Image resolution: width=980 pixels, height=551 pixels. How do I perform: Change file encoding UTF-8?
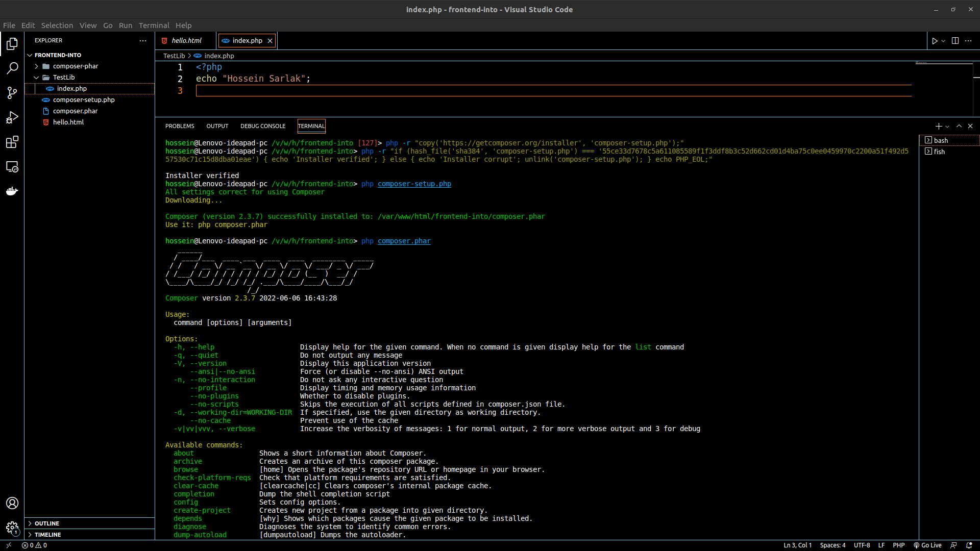click(x=862, y=545)
